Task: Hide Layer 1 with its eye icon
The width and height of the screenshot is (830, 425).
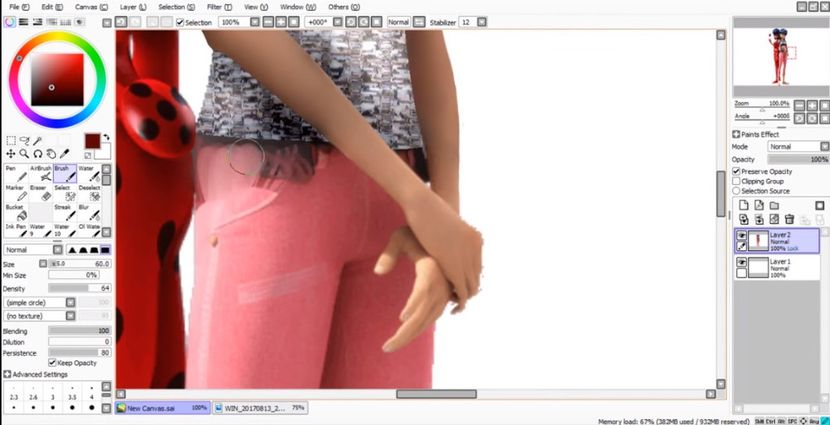Action: pyautogui.click(x=742, y=262)
